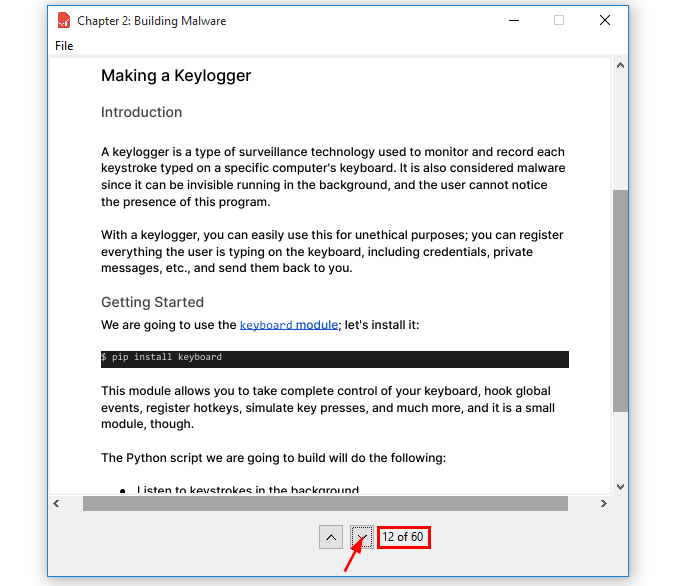The width and height of the screenshot is (680, 586).
Task: Minimize the Chapter 2 window
Action: [513, 20]
